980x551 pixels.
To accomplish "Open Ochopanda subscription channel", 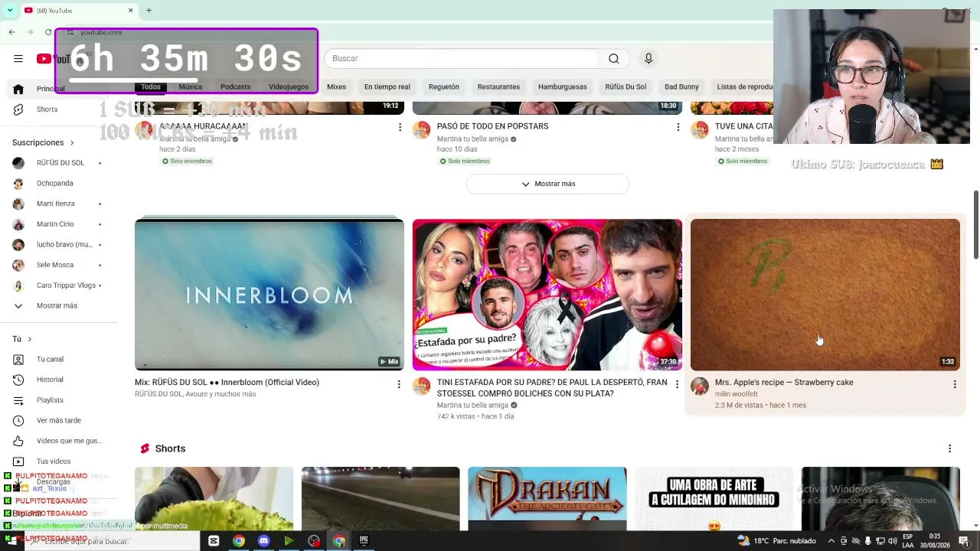I will coord(57,184).
